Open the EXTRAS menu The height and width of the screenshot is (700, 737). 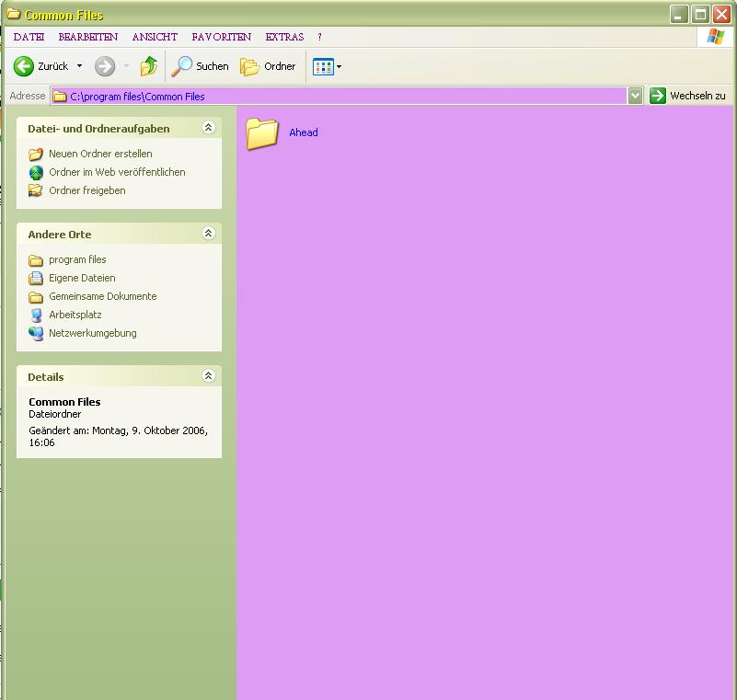pos(284,37)
